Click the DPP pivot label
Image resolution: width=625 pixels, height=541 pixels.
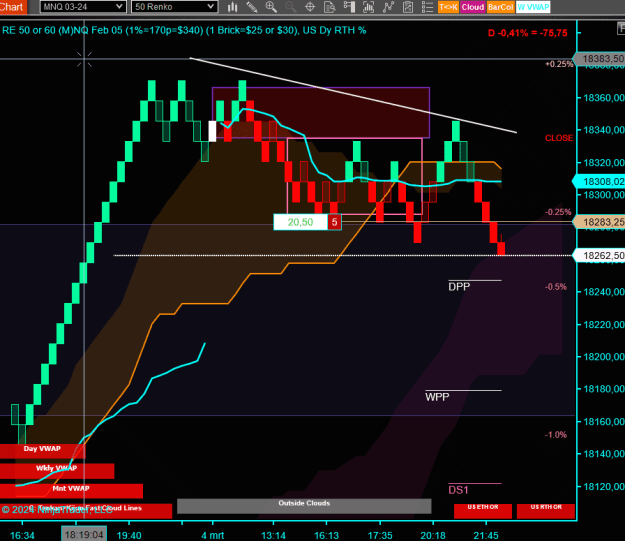click(459, 287)
